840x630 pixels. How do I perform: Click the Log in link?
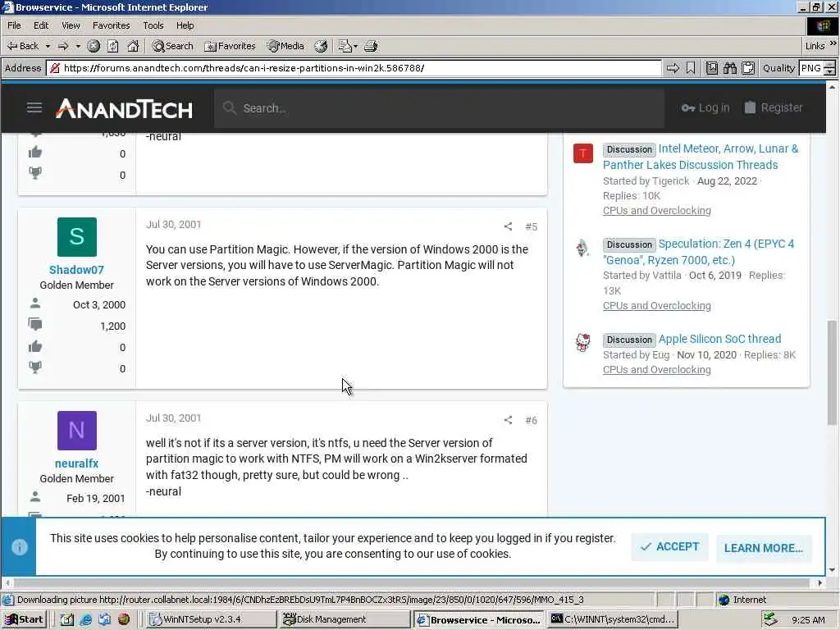tap(705, 107)
